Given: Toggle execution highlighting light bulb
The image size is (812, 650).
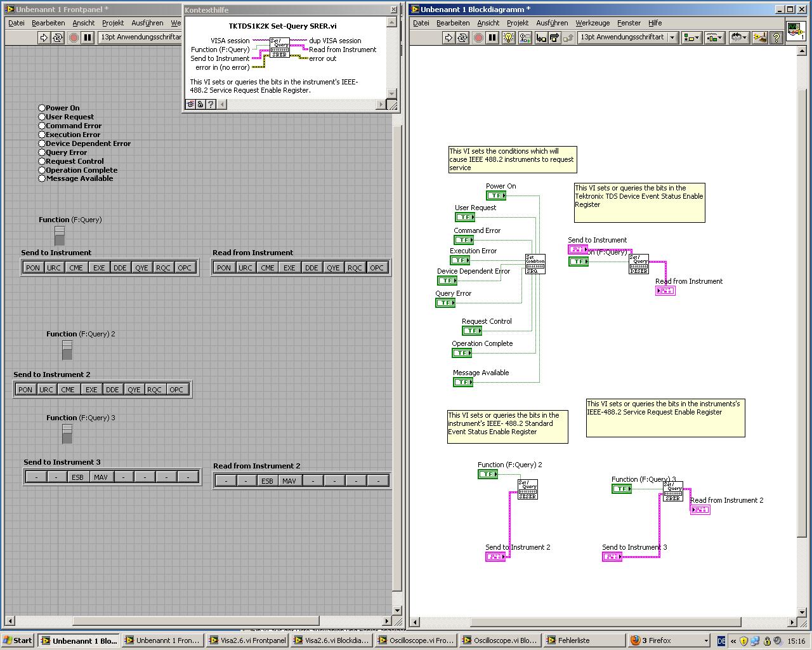Looking at the screenshot, I should click(508, 37).
